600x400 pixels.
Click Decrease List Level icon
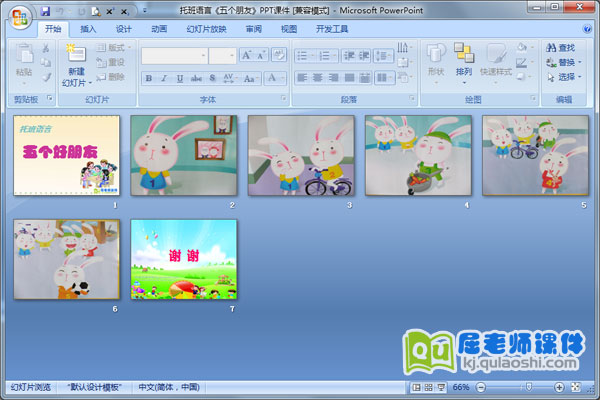349,56
